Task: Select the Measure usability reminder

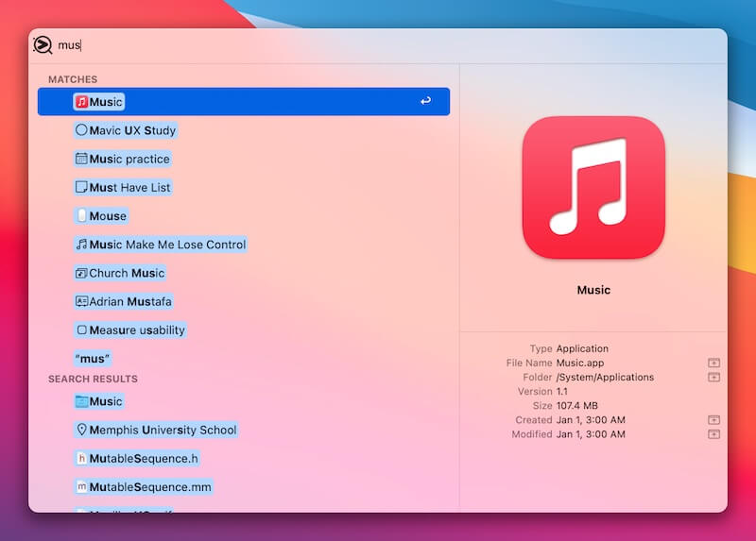Action: 130,330
